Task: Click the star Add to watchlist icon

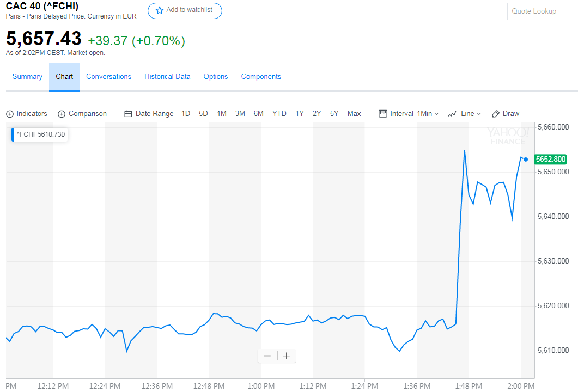Action: 160,10
